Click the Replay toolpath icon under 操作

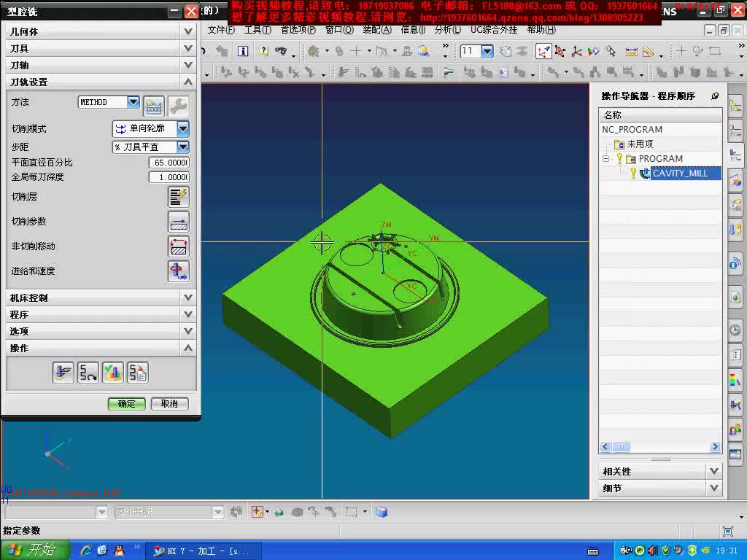coord(88,373)
